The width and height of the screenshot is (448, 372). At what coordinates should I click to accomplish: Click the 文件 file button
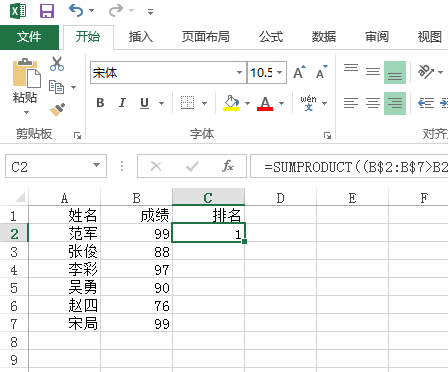(x=29, y=37)
